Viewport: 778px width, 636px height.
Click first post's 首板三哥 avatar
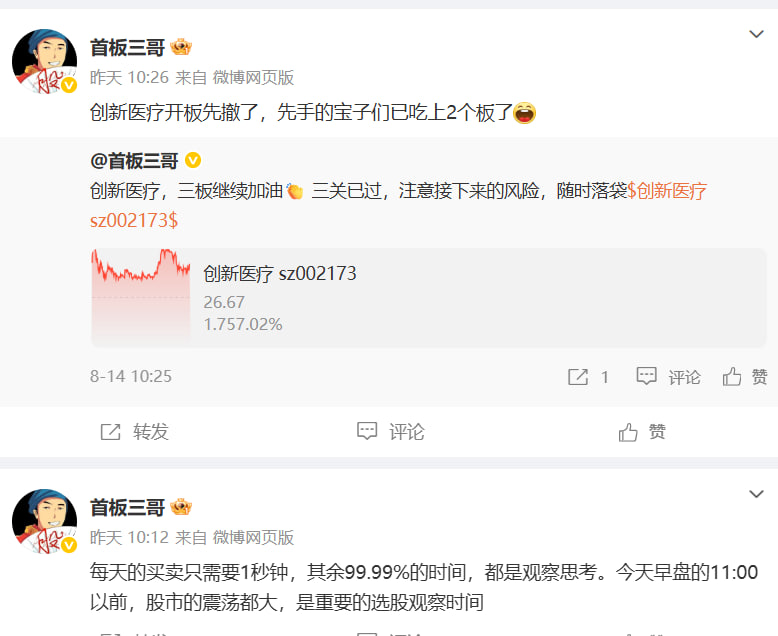pos(44,61)
